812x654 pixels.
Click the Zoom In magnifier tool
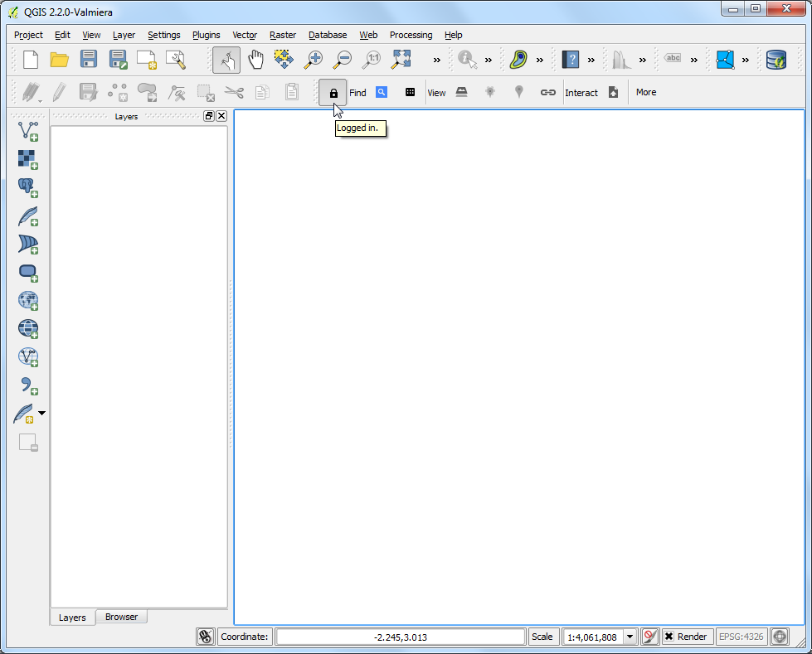click(314, 60)
